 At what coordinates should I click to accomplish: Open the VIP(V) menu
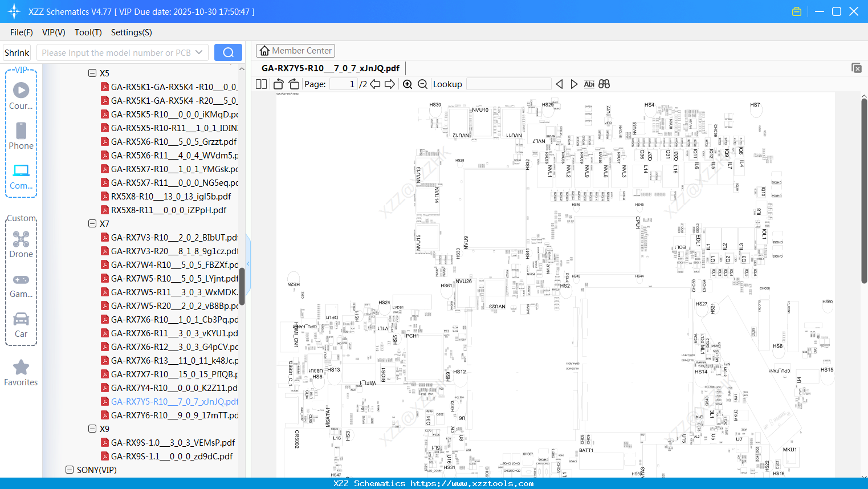coord(54,32)
